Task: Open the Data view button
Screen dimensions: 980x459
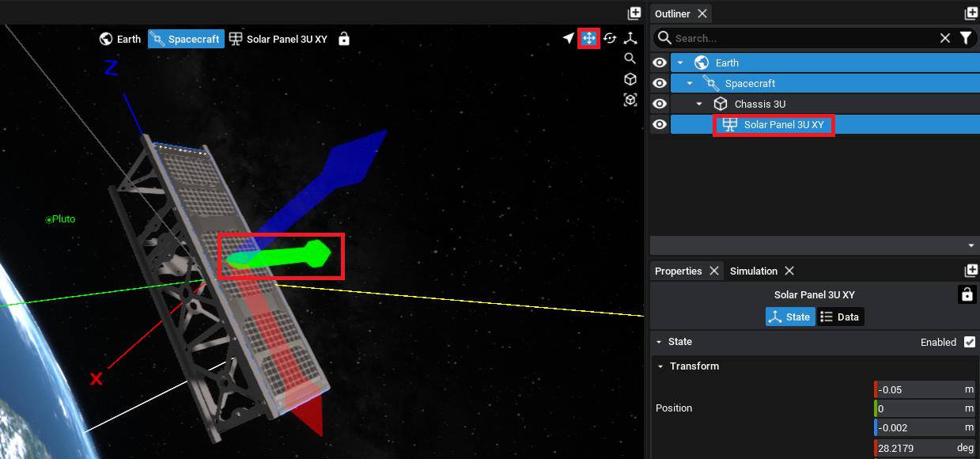Action: pos(839,317)
